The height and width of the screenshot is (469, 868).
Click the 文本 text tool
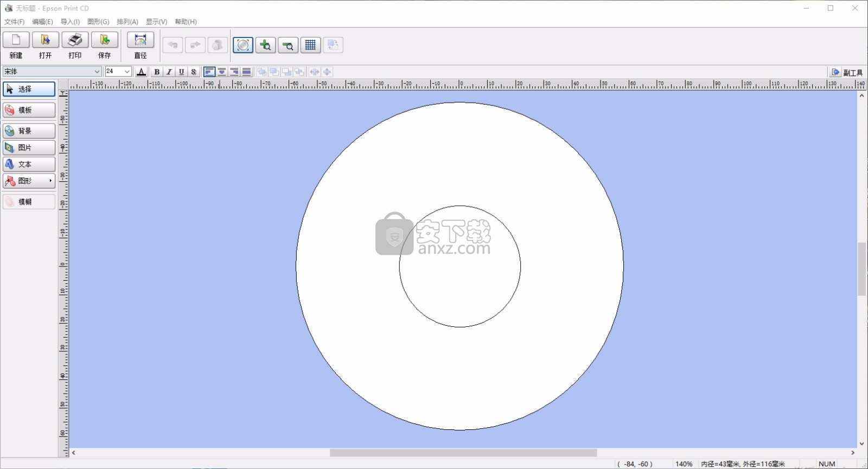pyautogui.click(x=29, y=164)
